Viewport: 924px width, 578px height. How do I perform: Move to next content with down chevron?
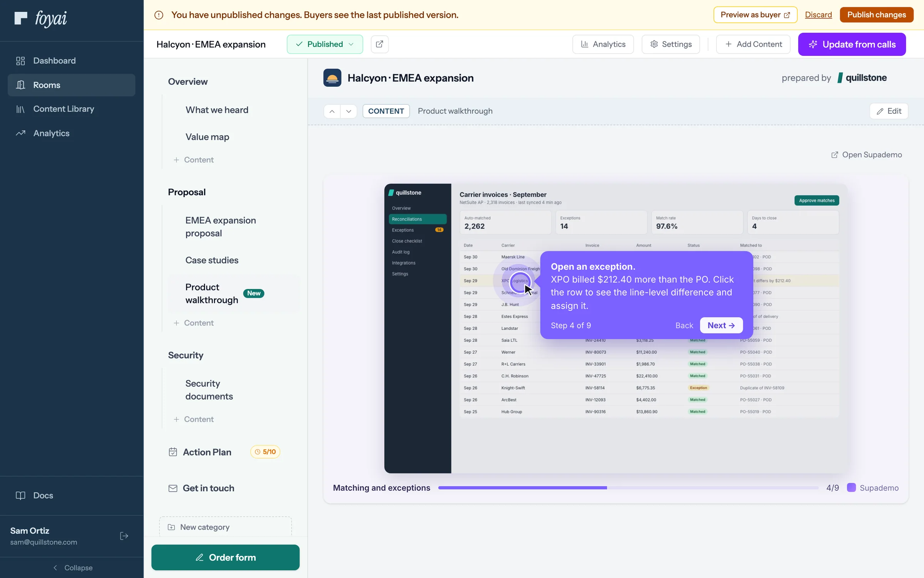pos(348,111)
